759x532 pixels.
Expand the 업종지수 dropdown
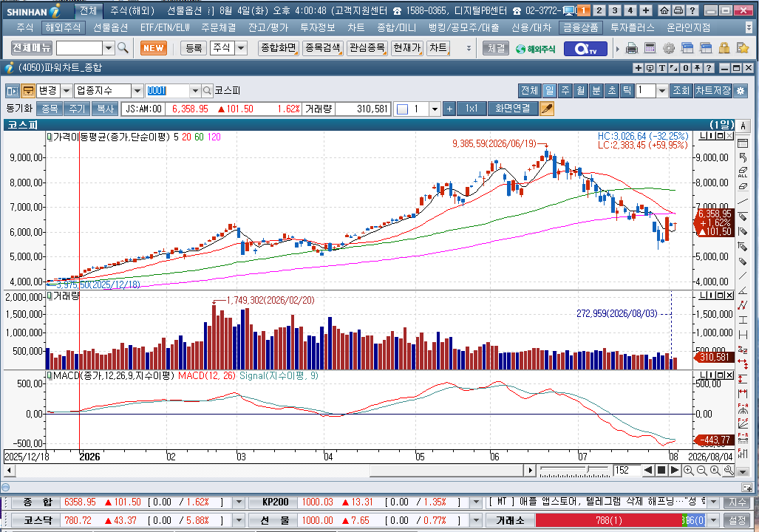pyautogui.click(x=137, y=91)
